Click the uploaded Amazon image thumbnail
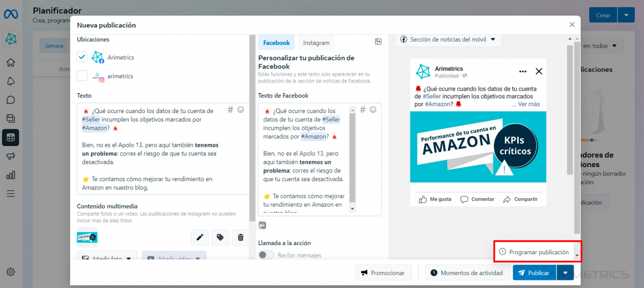Image resolution: width=644 pixels, height=288 pixels. click(87, 237)
